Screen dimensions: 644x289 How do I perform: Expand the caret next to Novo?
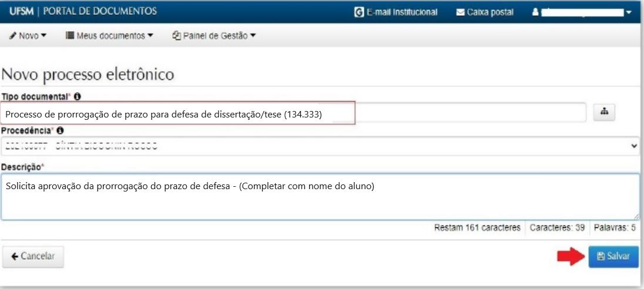coord(43,36)
